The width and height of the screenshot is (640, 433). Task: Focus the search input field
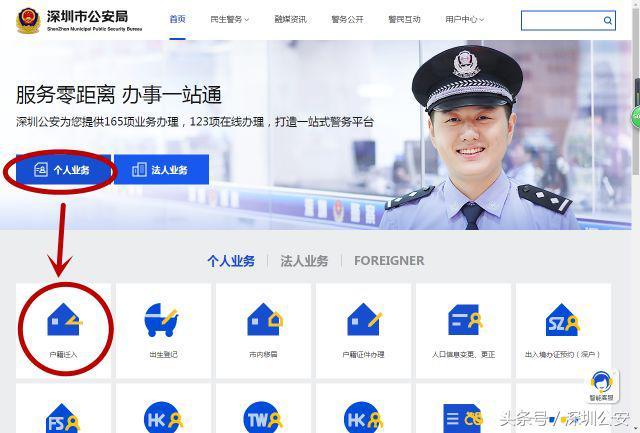[562, 20]
